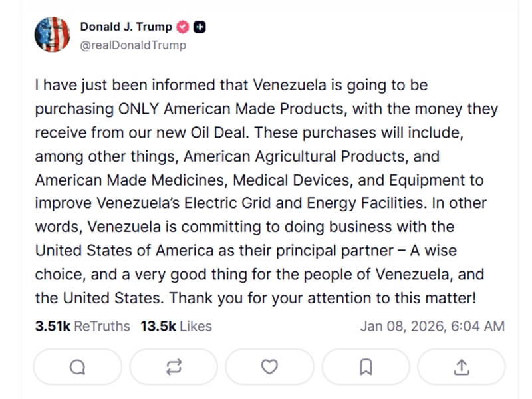Bookmark this Venezuela post
532x399 pixels.
click(x=366, y=367)
